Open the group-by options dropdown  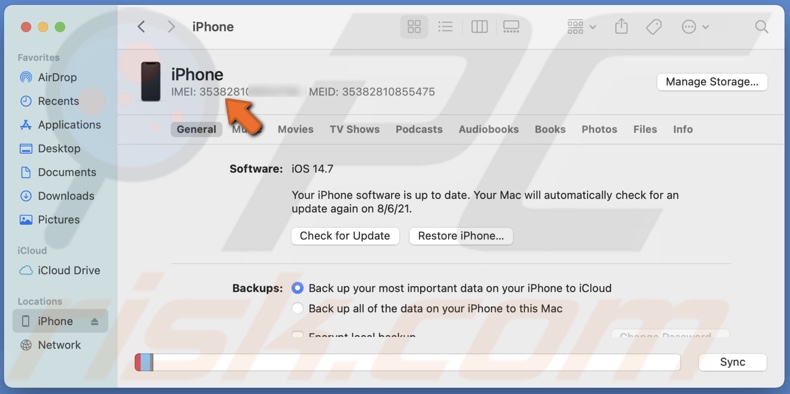(581, 27)
